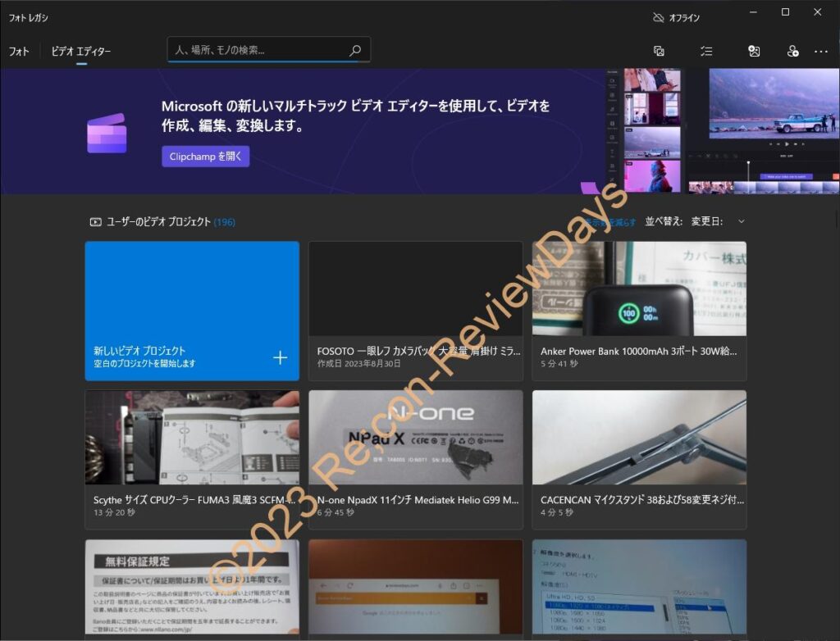Click the search magnifier icon in the search bar
The width and height of the screenshot is (840, 641).
354,49
